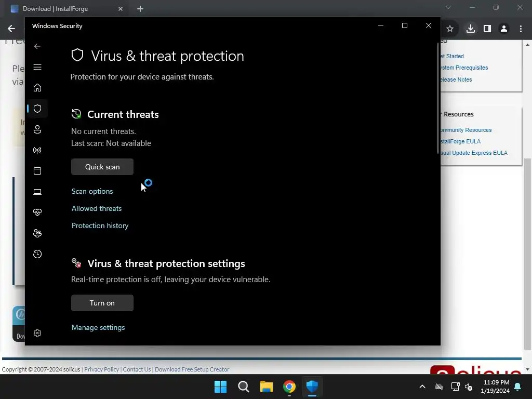This screenshot has width=532, height=399.
Task: Open InstallForge EULA link
Action: click(461, 141)
